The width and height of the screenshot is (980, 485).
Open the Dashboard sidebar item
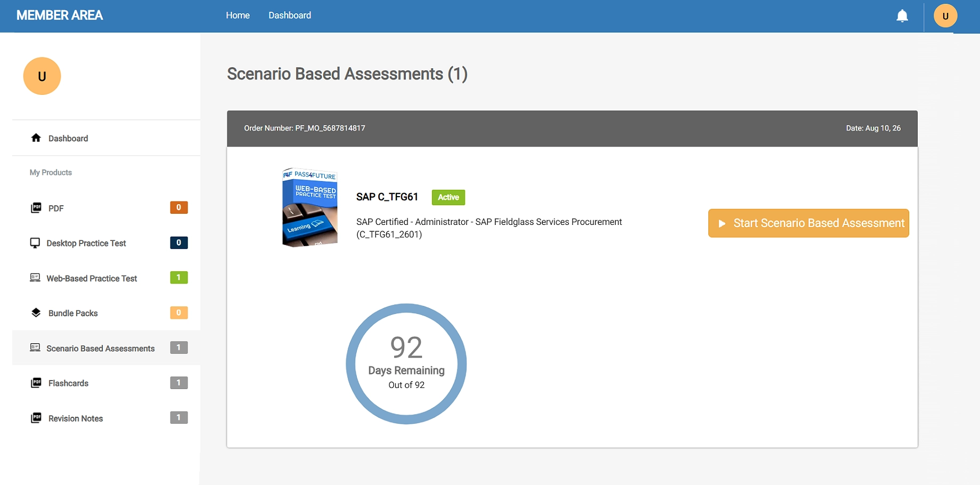click(106, 138)
